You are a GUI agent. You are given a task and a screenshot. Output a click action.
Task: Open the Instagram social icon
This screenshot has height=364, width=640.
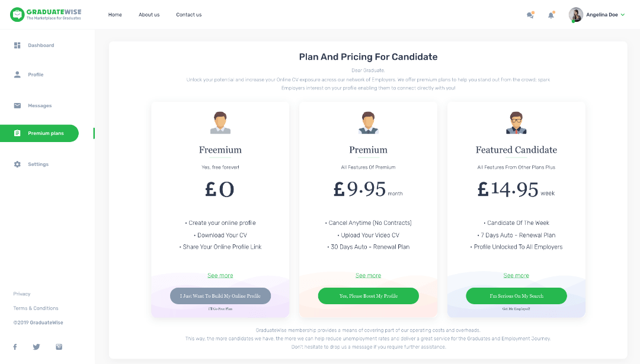(x=59, y=347)
